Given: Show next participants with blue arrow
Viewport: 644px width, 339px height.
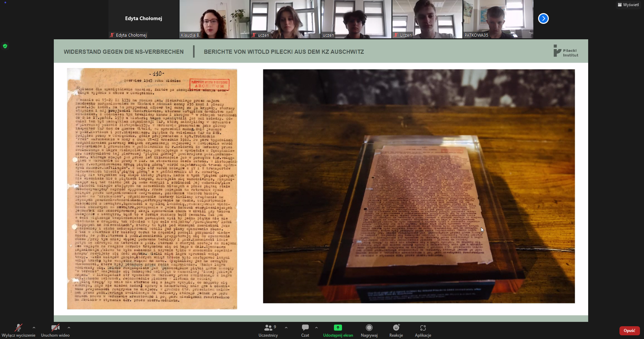Looking at the screenshot, I should (x=543, y=18).
